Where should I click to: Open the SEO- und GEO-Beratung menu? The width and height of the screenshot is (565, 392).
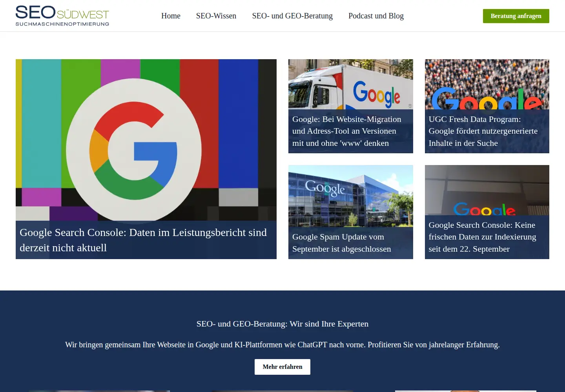click(x=292, y=16)
